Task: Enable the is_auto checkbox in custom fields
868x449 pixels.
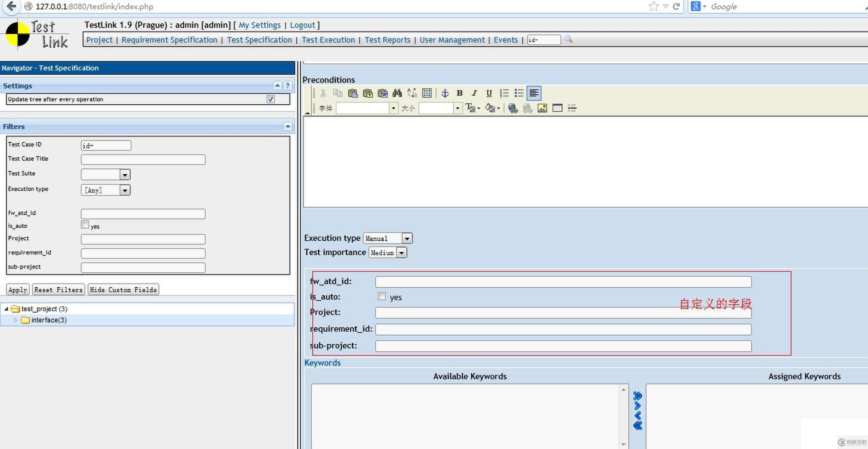Action: click(381, 296)
